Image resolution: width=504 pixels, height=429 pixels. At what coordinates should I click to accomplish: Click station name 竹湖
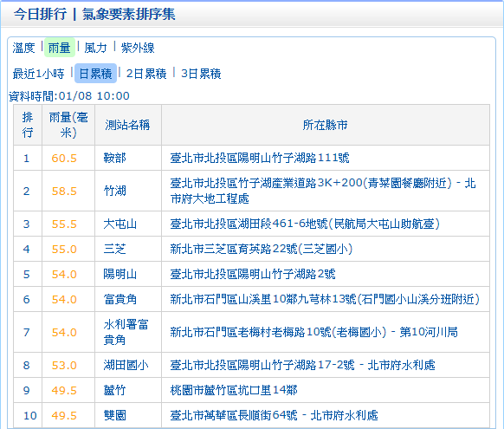click(x=115, y=191)
